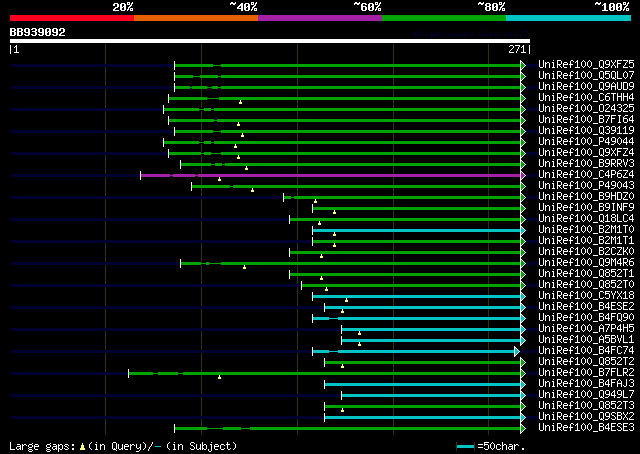The image size is (640, 454).
Task: Click the 271 query end position label
Action: point(517,49)
